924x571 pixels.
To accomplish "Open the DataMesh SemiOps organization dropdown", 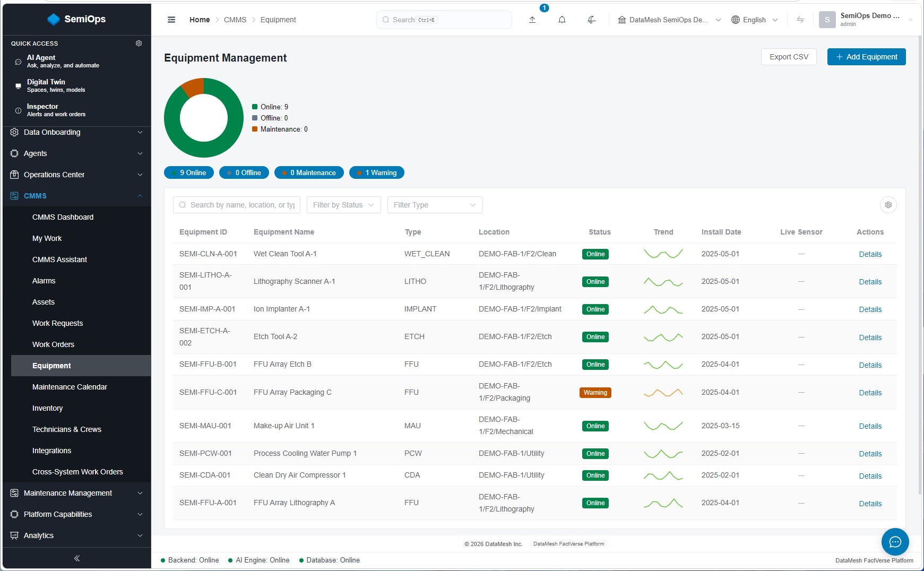I will click(x=669, y=20).
